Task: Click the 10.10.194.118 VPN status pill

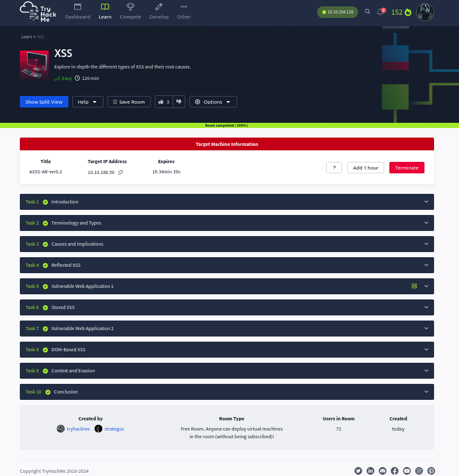Action: (338, 12)
